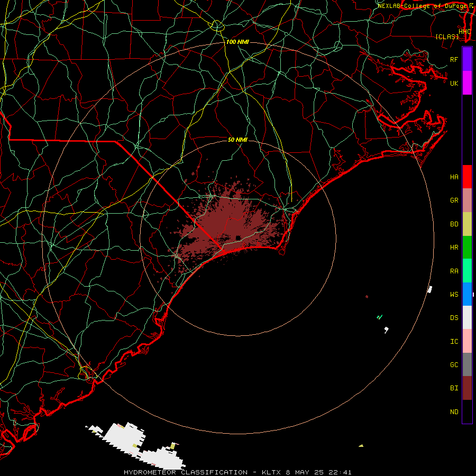Click the "HHC" product label

464,32
